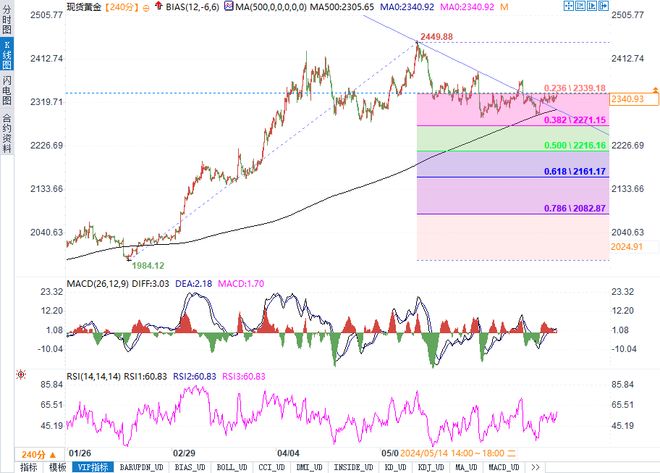Image resolution: width=660 pixels, height=473 pixels.
Task: Click the VIP指标 tab
Action: click(92, 466)
